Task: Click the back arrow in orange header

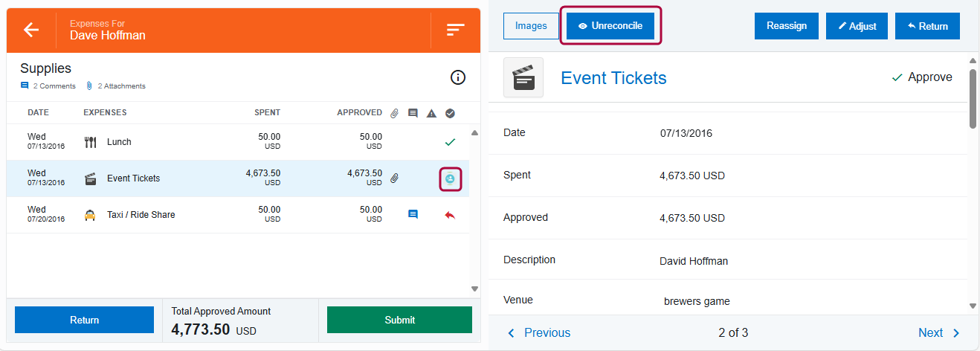Action: [30, 30]
